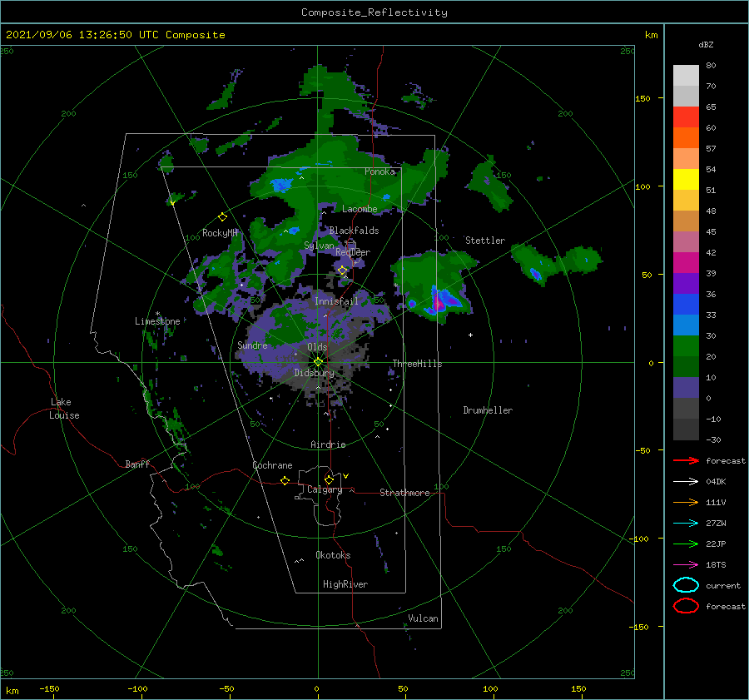Click the Composite_Reflectivity title
This screenshot has width=749, height=700.
[x=374, y=12]
